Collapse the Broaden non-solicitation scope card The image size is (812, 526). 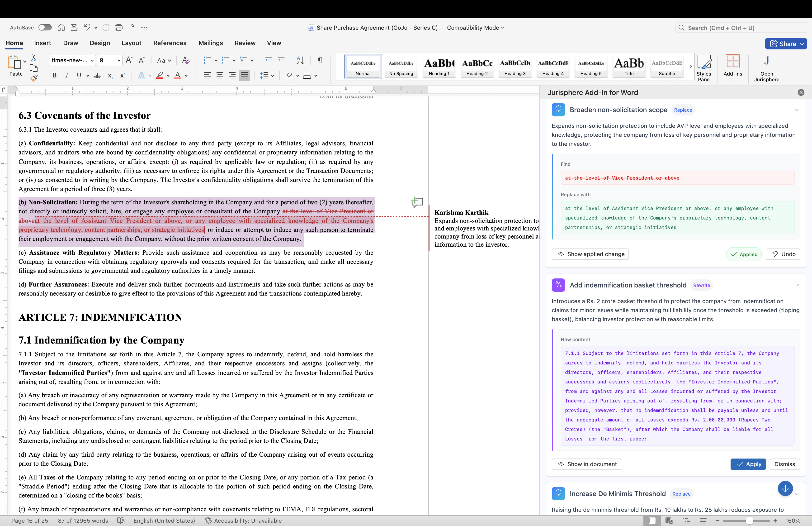click(x=797, y=110)
